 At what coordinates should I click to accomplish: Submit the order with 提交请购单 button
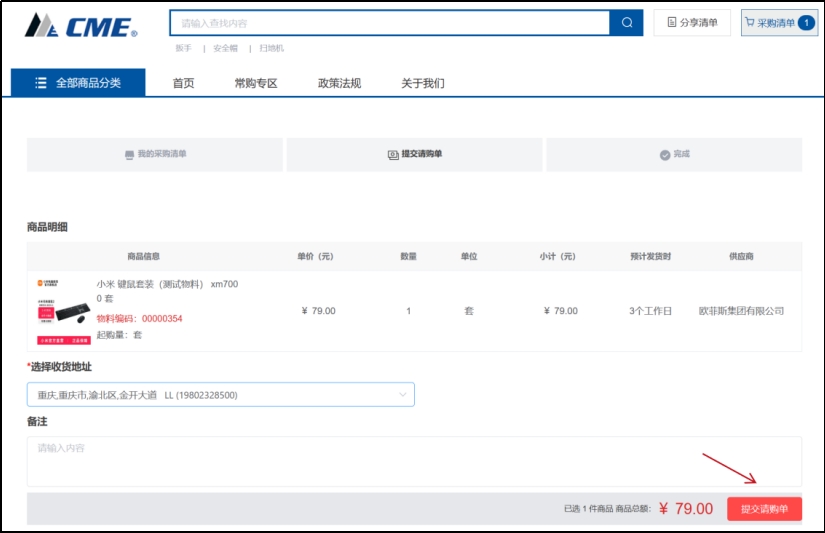(x=764, y=509)
